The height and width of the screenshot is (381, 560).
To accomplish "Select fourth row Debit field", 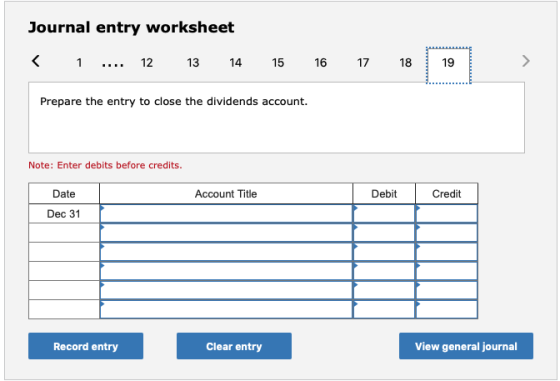I will pyautogui.click(x=384, y=271).
